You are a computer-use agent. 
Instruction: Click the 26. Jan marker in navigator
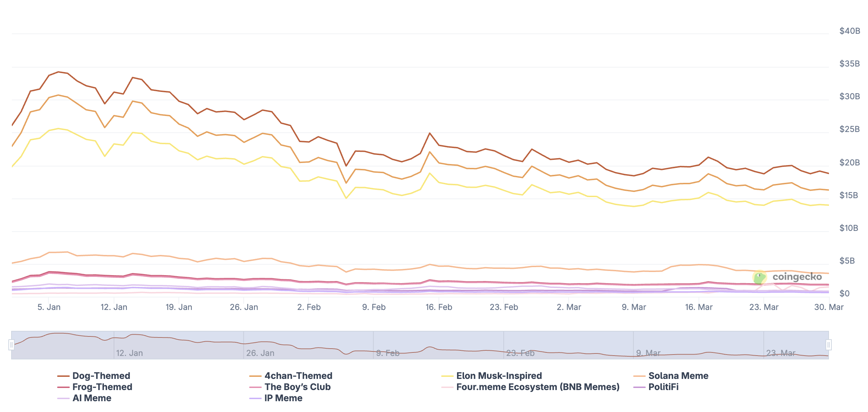[x=260, y=353]
